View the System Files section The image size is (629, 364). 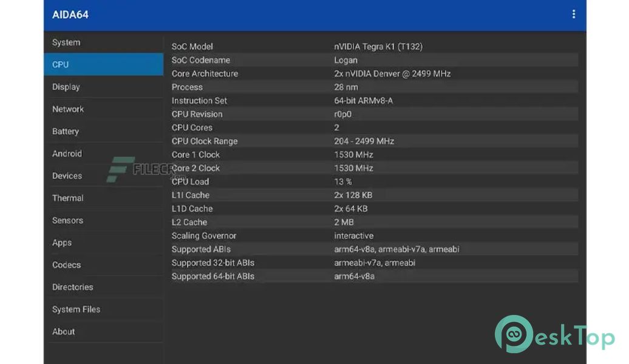103,309
